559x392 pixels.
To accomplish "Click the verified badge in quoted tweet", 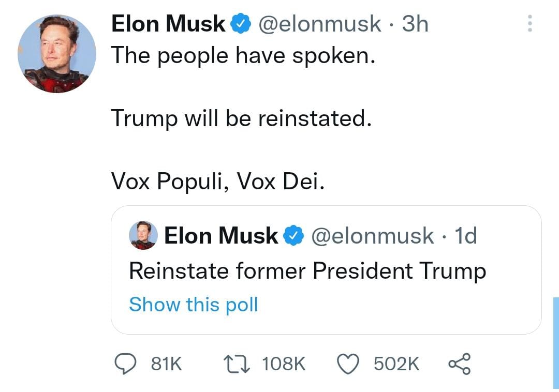I will pyautogui.click(x=295, y=236).
